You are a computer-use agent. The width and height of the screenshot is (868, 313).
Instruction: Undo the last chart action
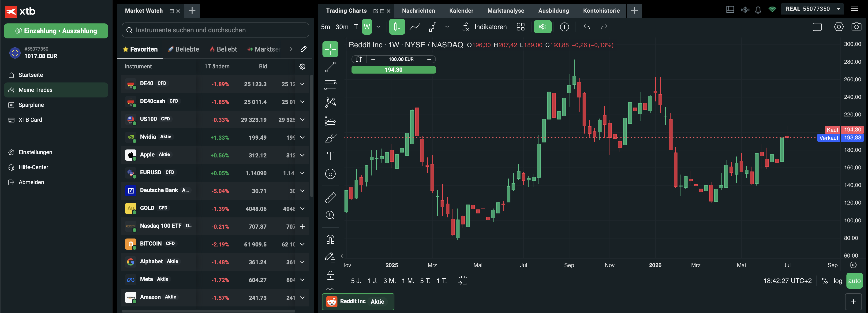tap(586, 27)
